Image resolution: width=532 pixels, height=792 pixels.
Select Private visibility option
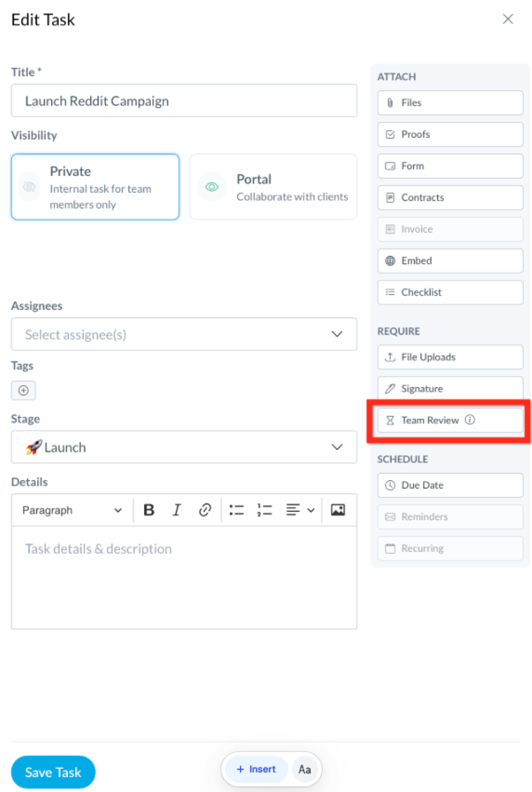point(95,187)
